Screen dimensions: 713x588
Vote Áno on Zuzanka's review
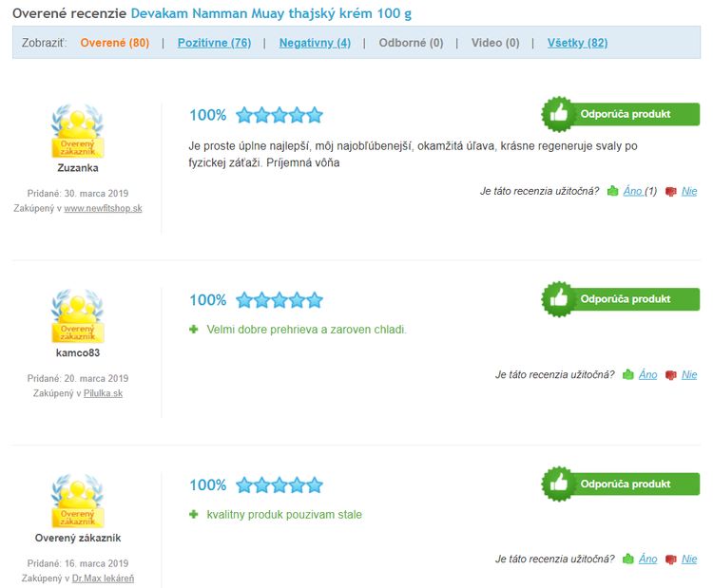tap(632, 191)
